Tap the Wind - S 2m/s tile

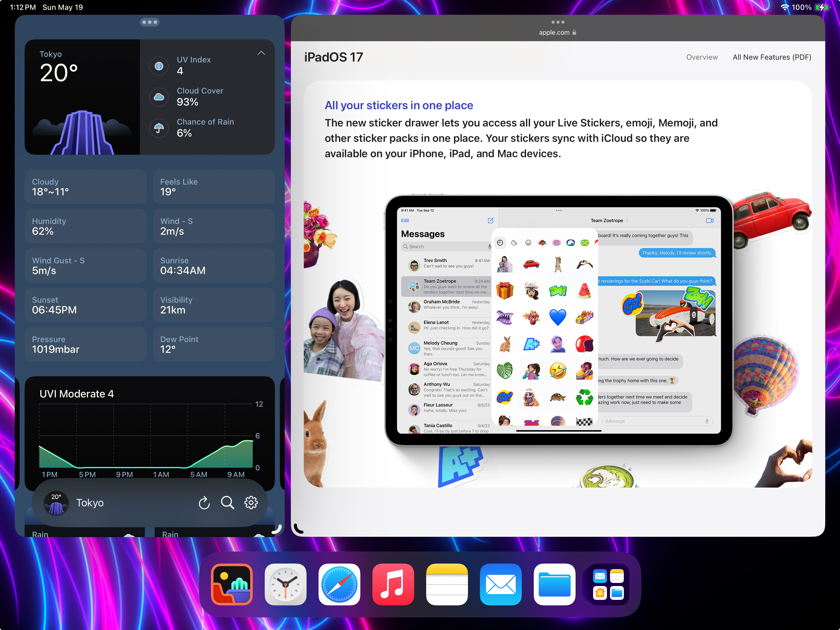click(213, 226)
